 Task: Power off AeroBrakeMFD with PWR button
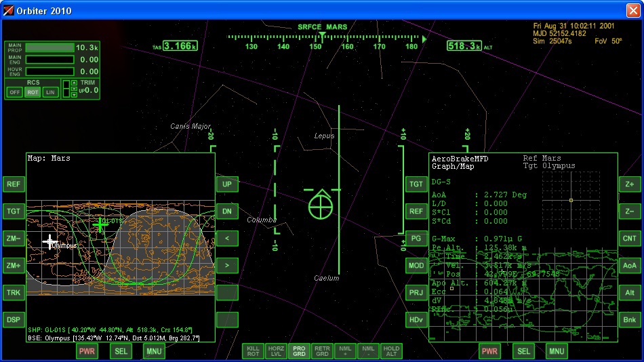click(489, 351)
